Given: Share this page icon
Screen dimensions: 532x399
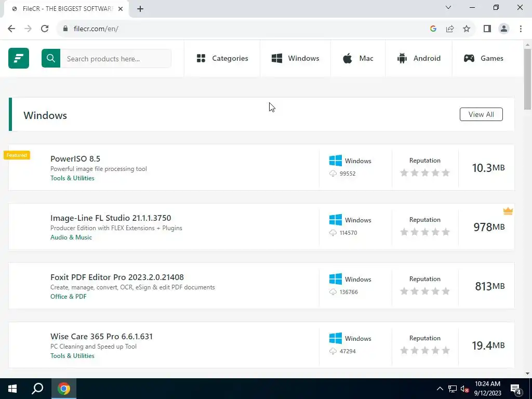Looking at the screenshot, I should 450,29.
